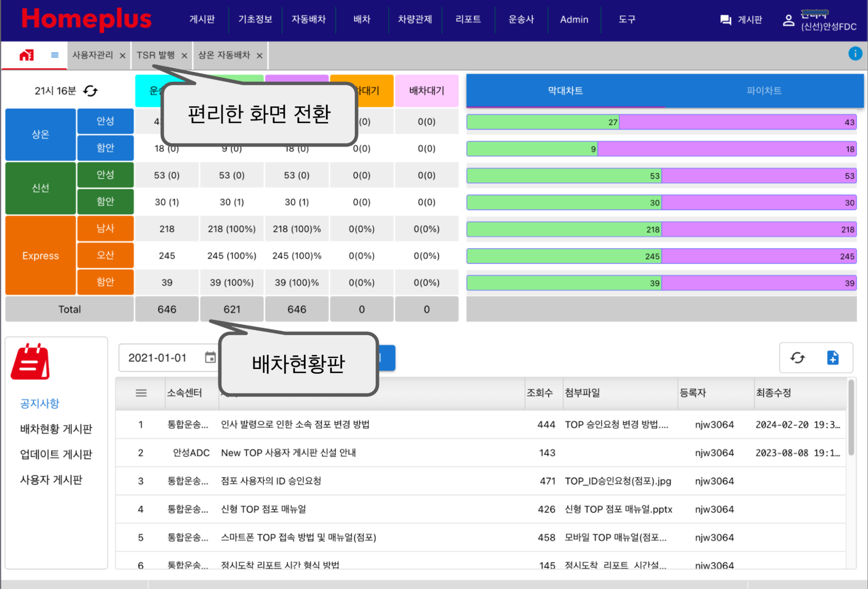This screenshot has height=589, width=868.
Task: Open the 업데이트 게시판 link
Action: coord(56,454)
